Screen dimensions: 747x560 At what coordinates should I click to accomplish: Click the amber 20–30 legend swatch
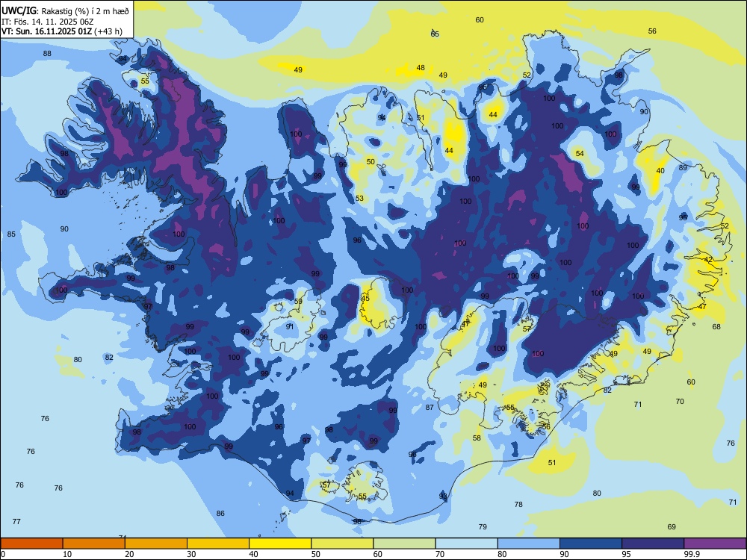click(x=156, y=544)
